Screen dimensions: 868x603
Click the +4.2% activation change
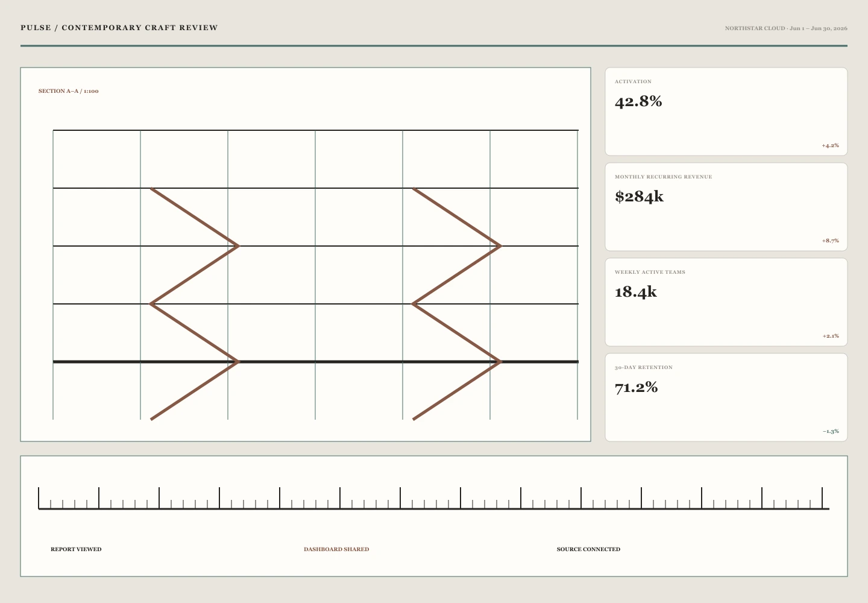coord(830,145)
